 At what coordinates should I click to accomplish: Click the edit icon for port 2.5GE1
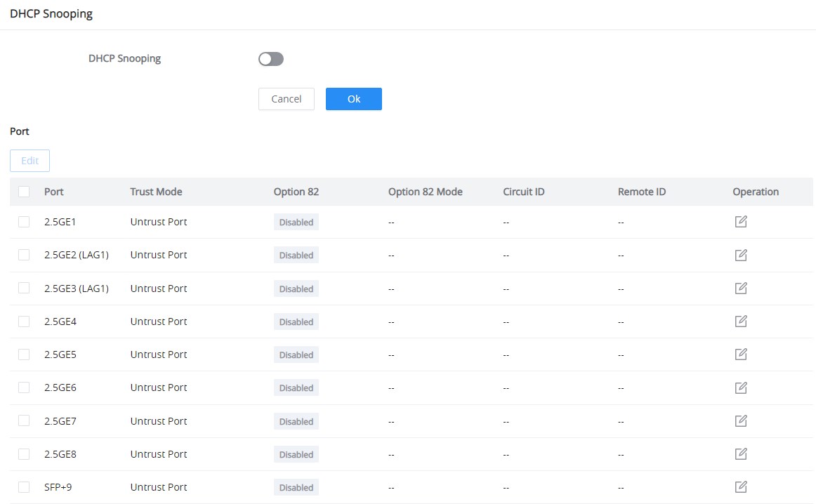click(x=741, y=222)
